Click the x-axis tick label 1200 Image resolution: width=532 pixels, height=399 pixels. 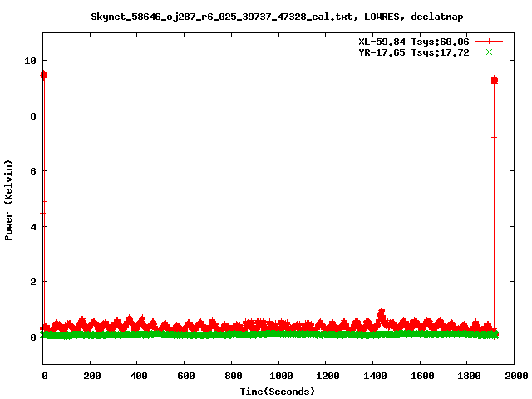tap(328, 376)
